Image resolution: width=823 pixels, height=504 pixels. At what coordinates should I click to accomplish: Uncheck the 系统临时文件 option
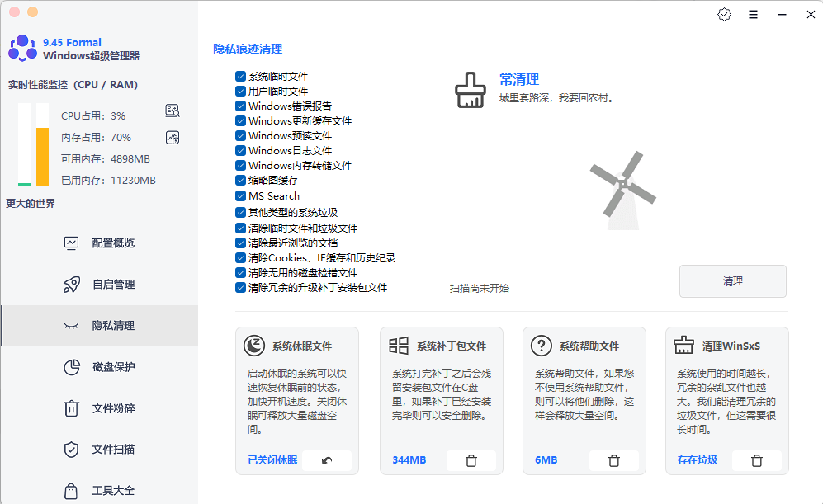(x=239, y=76)
